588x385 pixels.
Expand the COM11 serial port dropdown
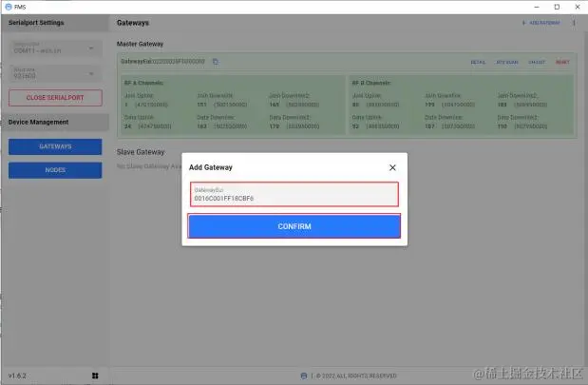[55, 48]
